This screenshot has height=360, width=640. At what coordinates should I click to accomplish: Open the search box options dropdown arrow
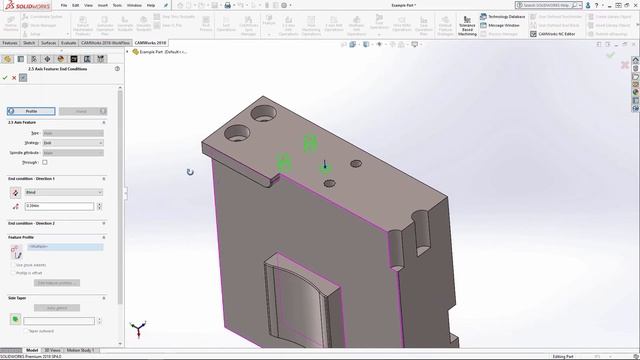click(x=580, y=5)
